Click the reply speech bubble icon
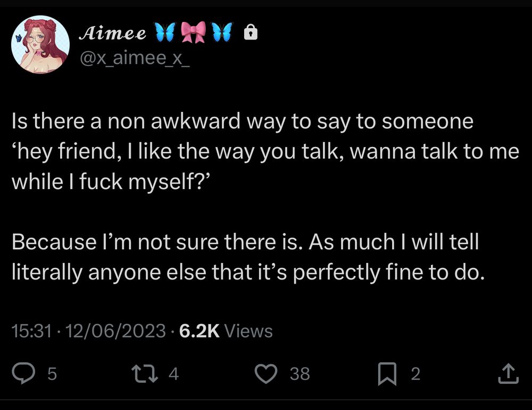Image resolution: width=532 pixels, height=410 pixels. [x=24, y=374]
